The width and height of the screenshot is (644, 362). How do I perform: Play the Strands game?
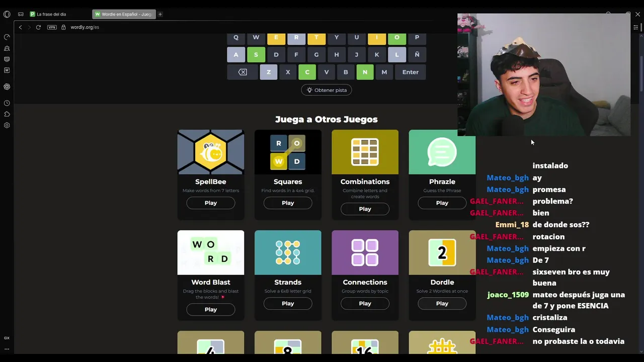[288, 304]
